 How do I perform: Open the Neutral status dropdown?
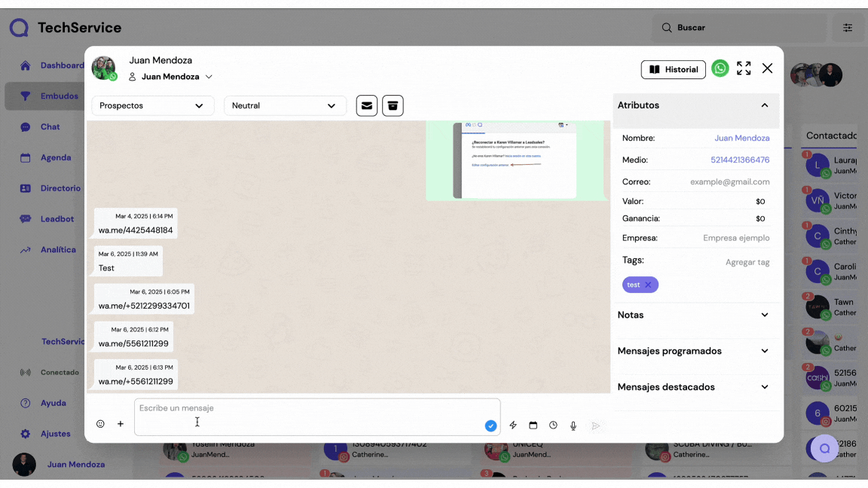285,105
